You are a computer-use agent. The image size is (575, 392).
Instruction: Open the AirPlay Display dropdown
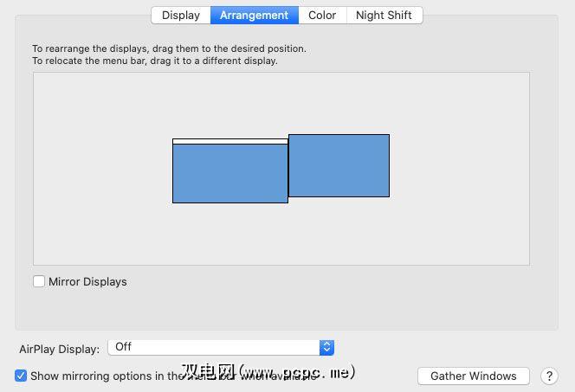(221, 347)
